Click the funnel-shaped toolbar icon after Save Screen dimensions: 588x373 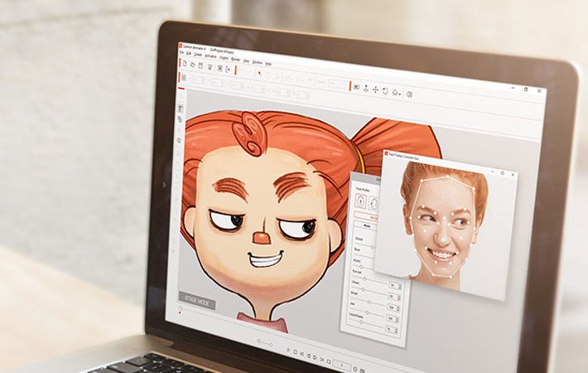pyautogui.click(x=210, y=66)
